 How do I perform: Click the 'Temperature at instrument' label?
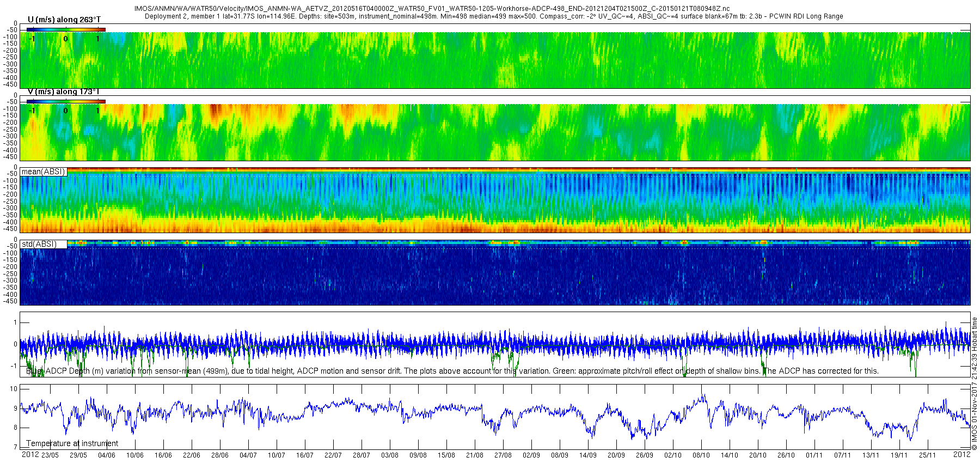[x=72, y=443]
